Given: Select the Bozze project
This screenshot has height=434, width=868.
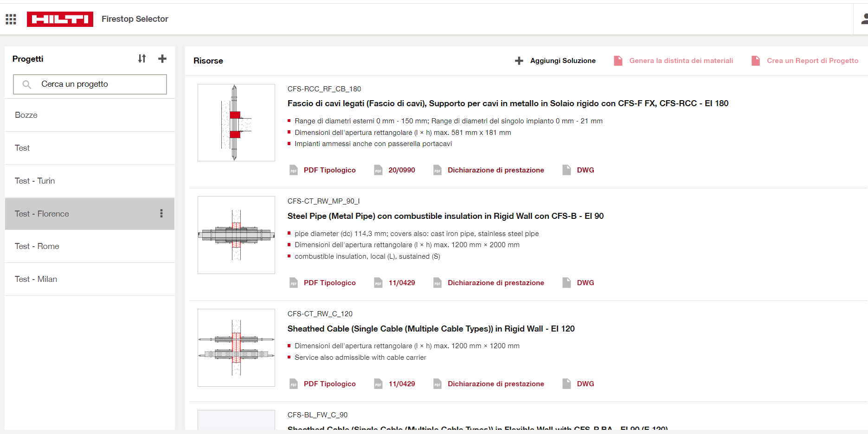Looking at the screenshot, I should [26, 115].
